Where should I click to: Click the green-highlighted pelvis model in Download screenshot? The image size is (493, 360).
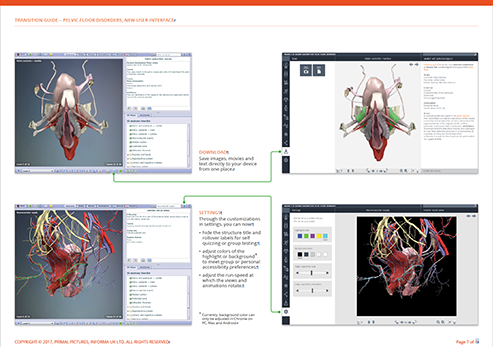point(377,113)
